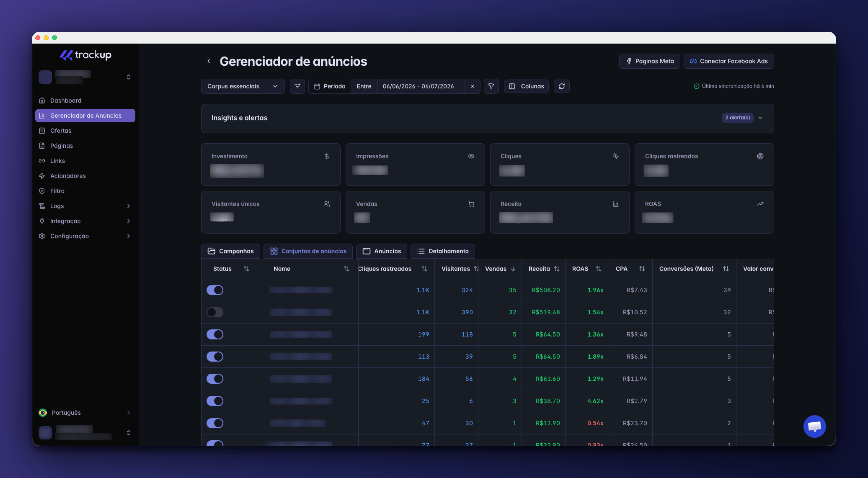
Task: Switch to Conjuntos de anúncios tab
Action: pyautogui.click(x=308, y=251)
